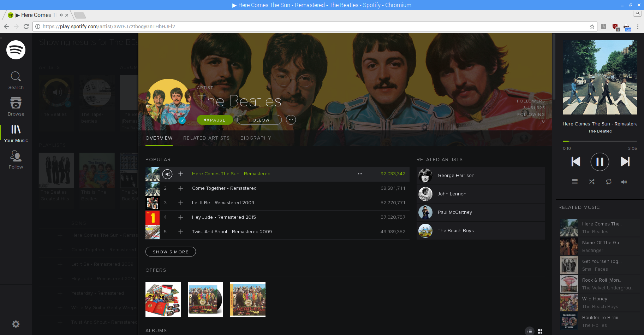Follow The Beatles artist
644x335 pixels.
pos(260,120)
